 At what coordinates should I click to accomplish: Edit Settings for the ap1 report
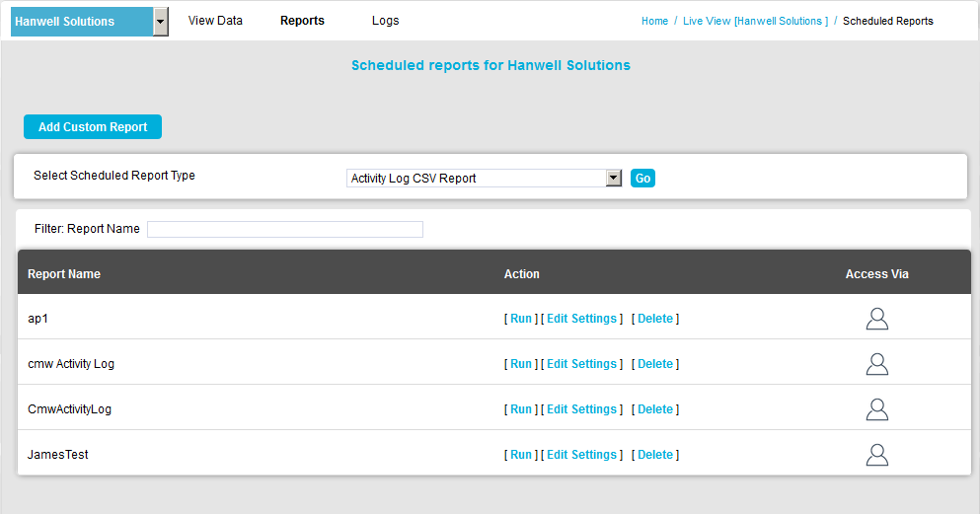point(582,319)
